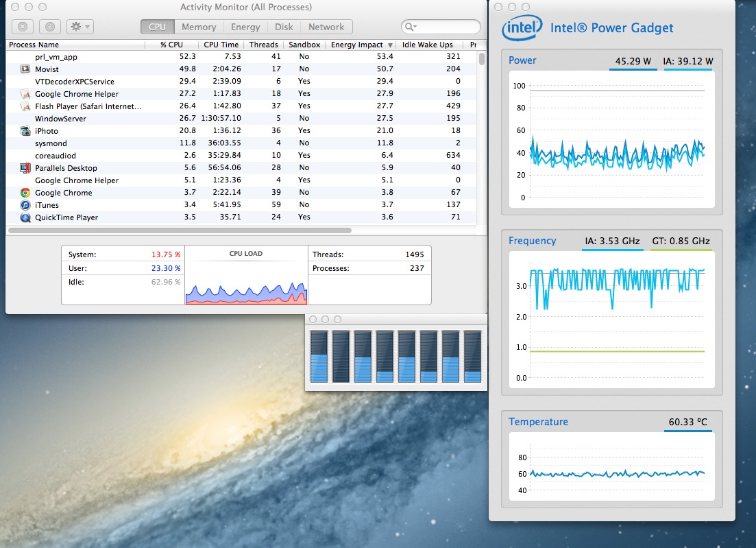Switch to the Disk tab

[x=284, y=27]
